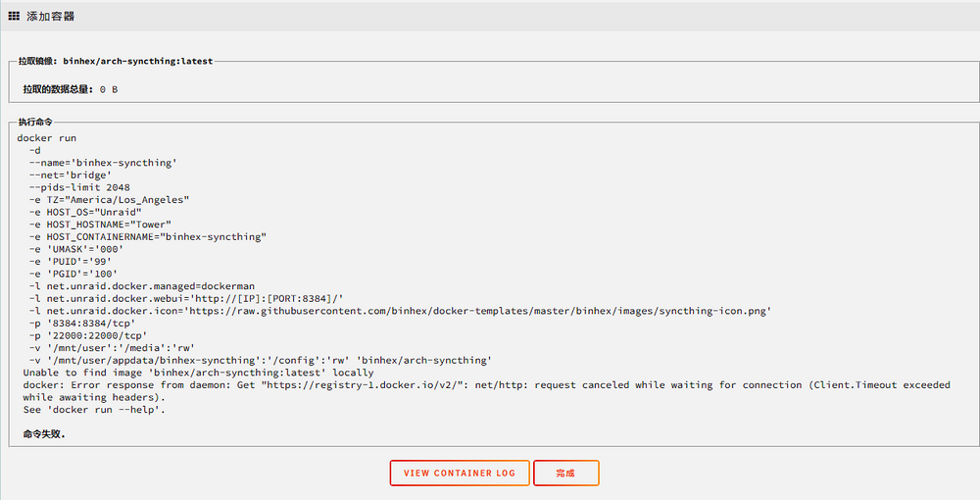Click the HOST_OS="Unraid" line

point(85,212)
